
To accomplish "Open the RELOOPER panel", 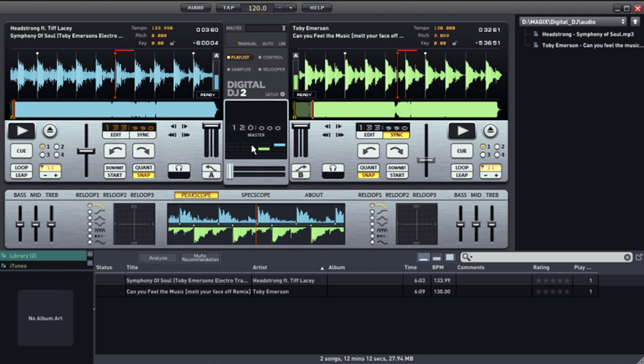I will point(272,70).
